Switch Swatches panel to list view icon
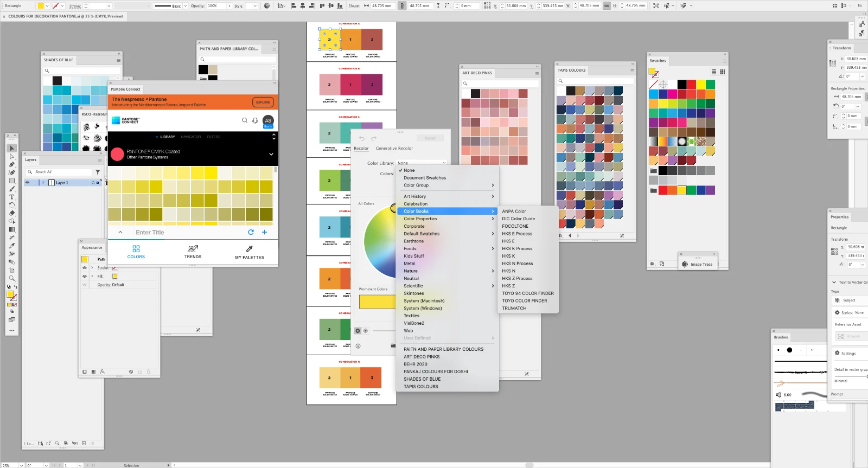 click(714, 72)
